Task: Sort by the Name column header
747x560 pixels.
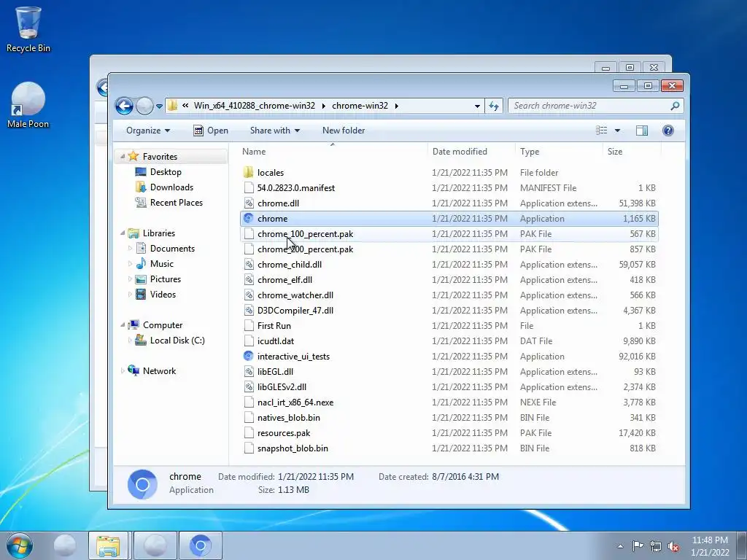Action: pyautogui.click(x=254, y=152)
